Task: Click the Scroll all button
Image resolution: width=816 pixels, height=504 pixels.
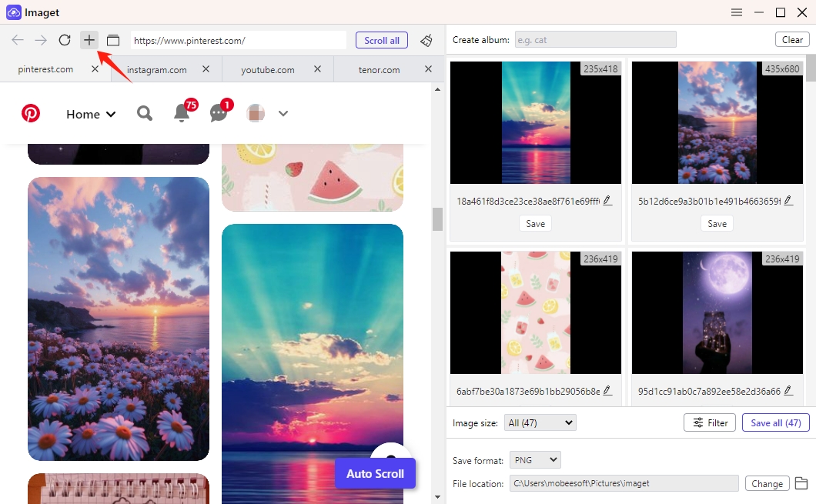Action: [x=382, y=40]
